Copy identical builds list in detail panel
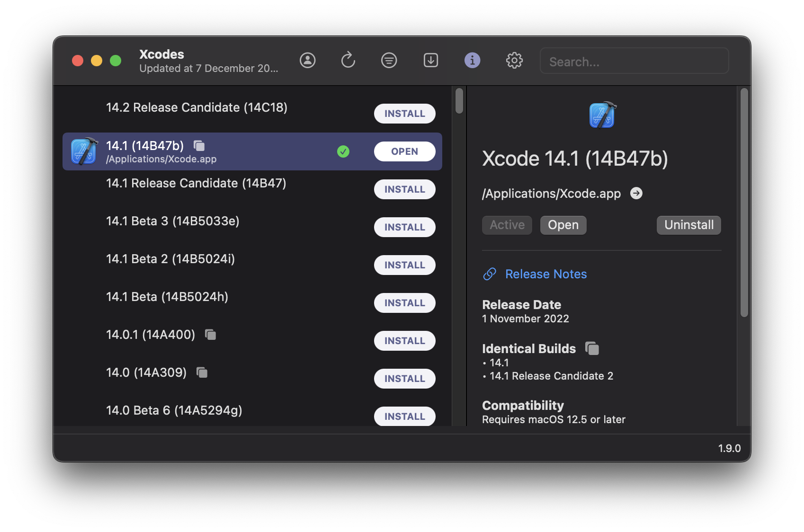The height and width of the screenshot is (532, 804). pos(592,348)
